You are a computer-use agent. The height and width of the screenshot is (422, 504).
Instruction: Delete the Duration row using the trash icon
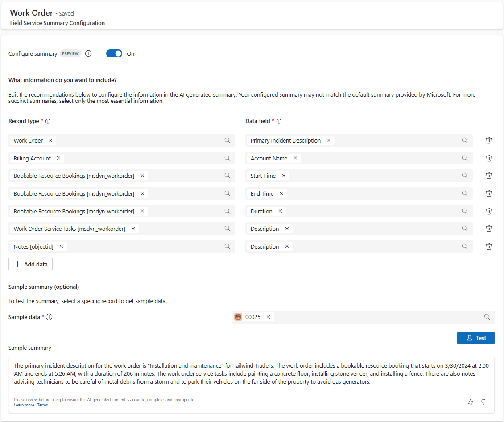coord(489,211)
